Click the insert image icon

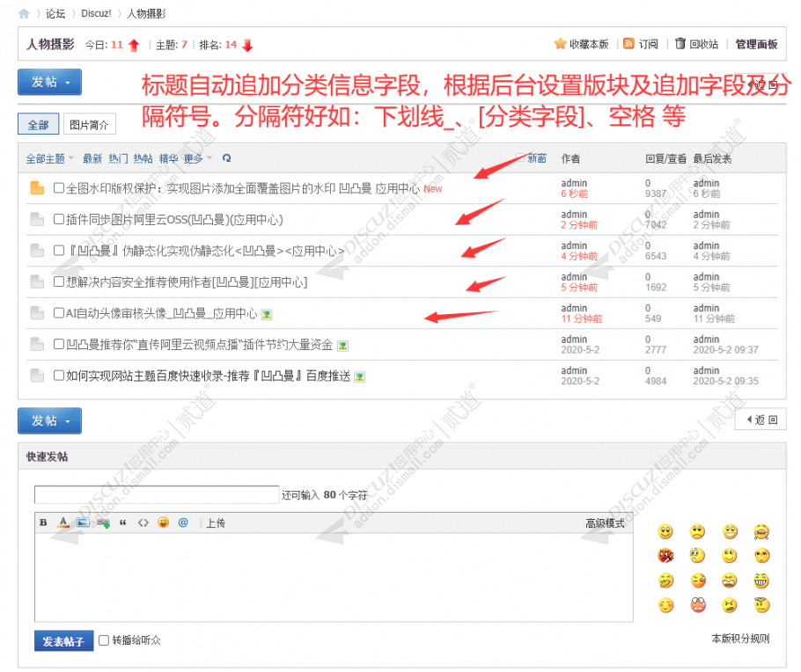point(82,522)
